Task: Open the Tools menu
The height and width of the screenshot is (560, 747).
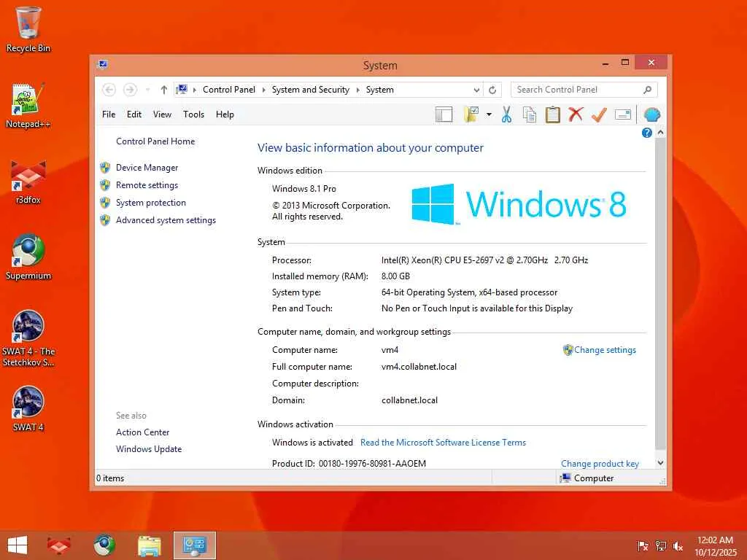Action: coord(193,114)
